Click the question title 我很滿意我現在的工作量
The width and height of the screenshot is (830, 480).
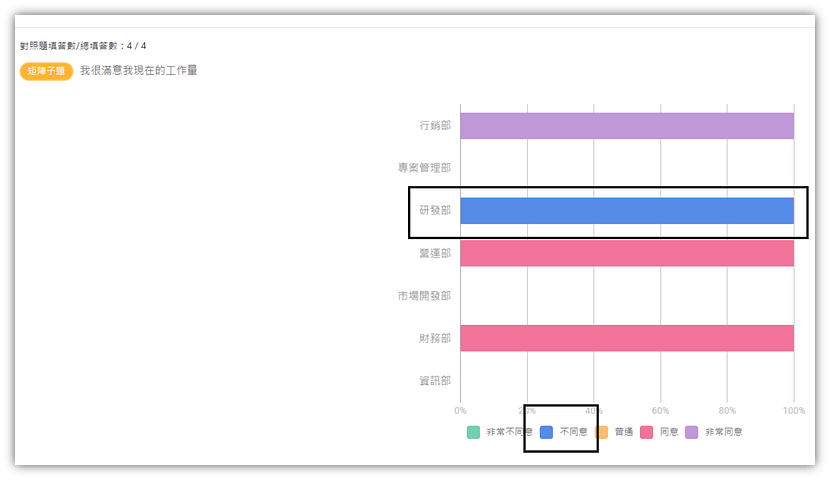[x=139, y=71]
